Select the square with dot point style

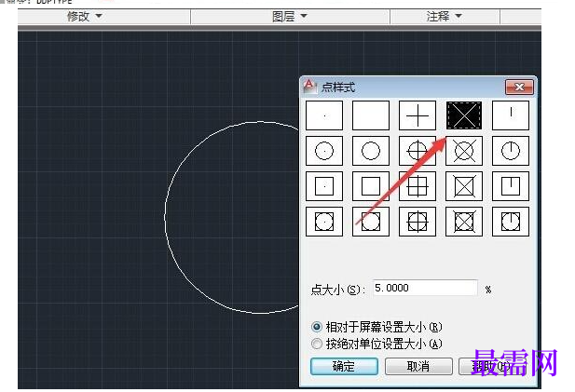coord(324,186)
